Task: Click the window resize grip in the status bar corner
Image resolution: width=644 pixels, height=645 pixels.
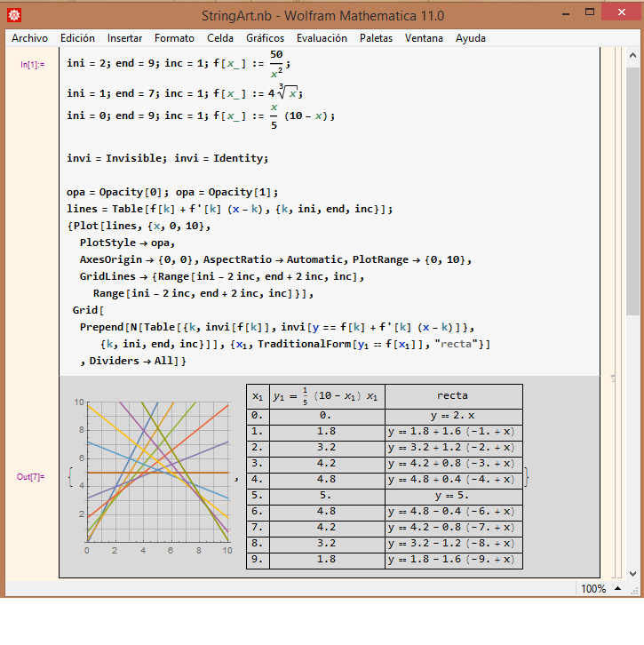Action: [x=633, y=590]
